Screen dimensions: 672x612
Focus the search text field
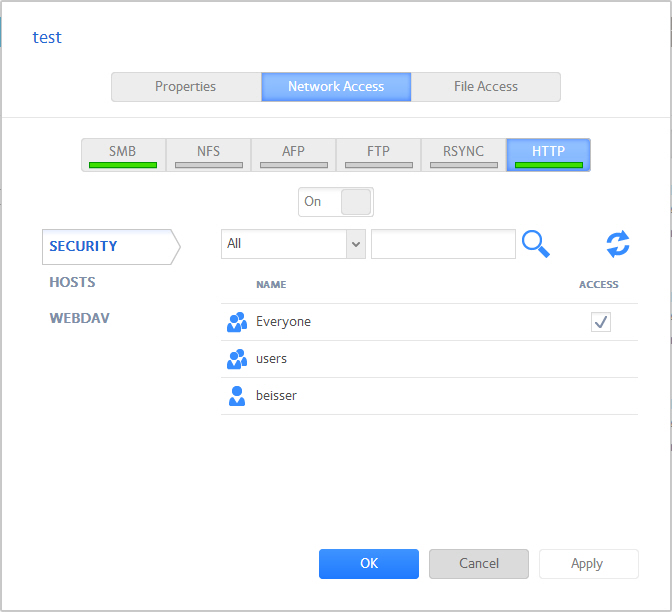point(443,244)
